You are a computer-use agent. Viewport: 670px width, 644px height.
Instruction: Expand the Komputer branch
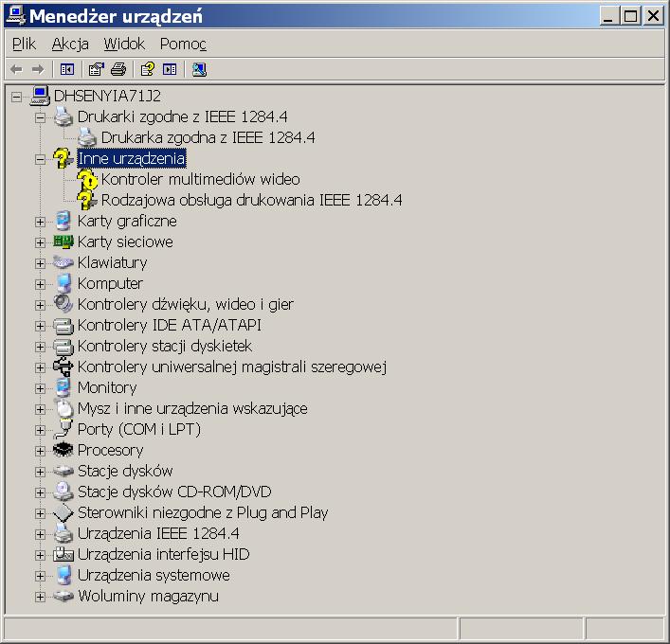pyautogui.click(x=40, y=284)
